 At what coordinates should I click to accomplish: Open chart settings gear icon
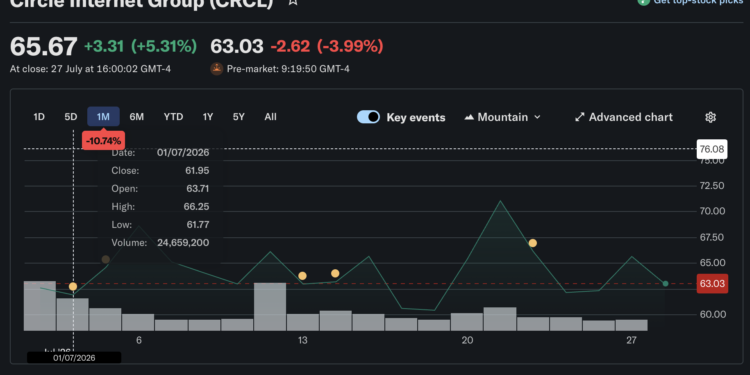[710, 117]
